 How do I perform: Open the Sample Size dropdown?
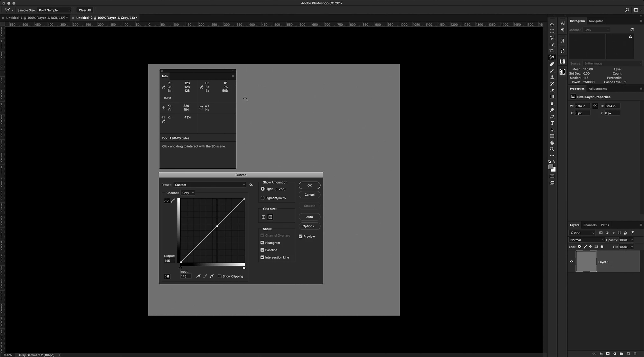coord(54,10)
